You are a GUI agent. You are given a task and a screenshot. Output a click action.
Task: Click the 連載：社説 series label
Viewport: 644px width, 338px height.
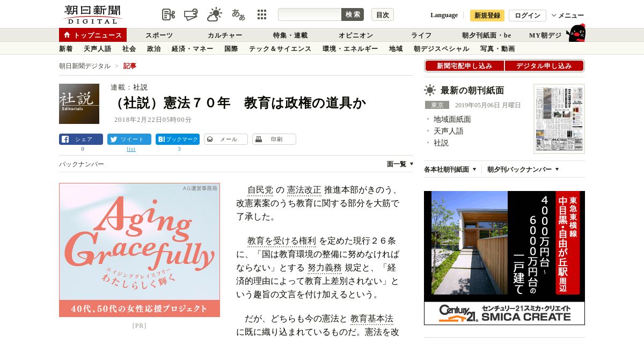pyautogui.click(x=129, y=87)
